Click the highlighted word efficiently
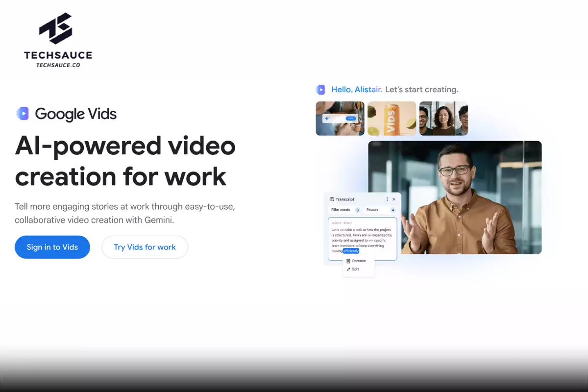 tap(351, 251)
